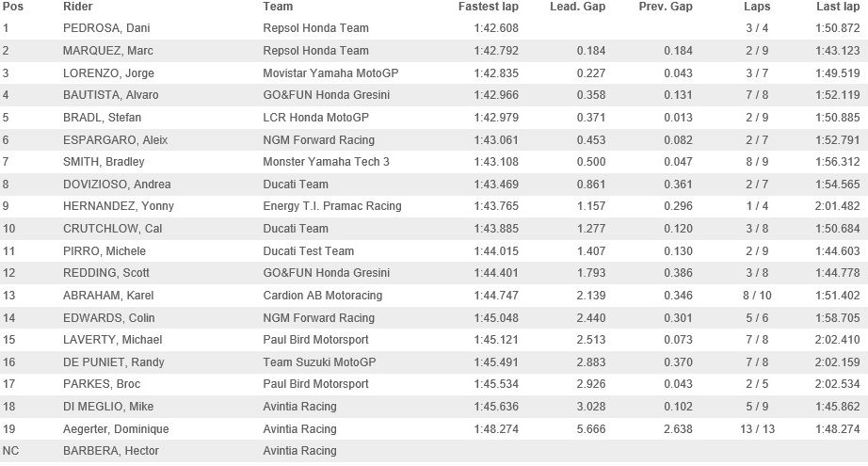
Task: Select rider PEDROSA, Dani
Action: pos(106,28)
